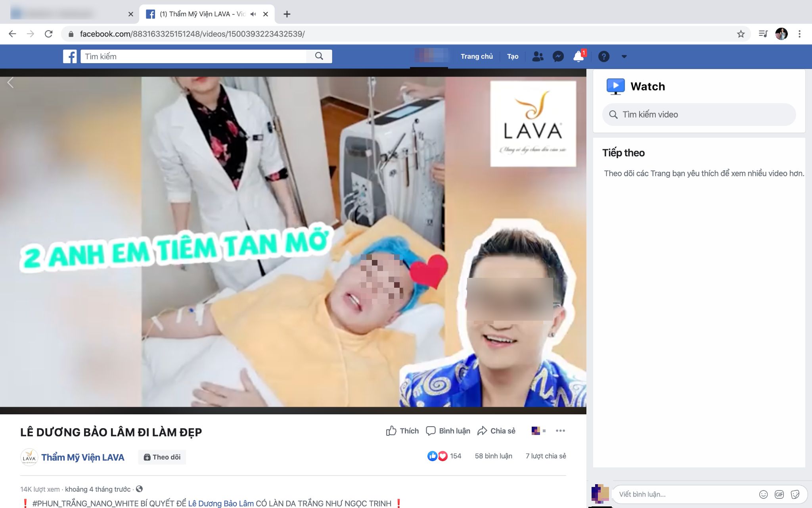Screen dimensions: 812x508
Task: Open 7 lượt chia sẻ link
Action: (546, 456)
